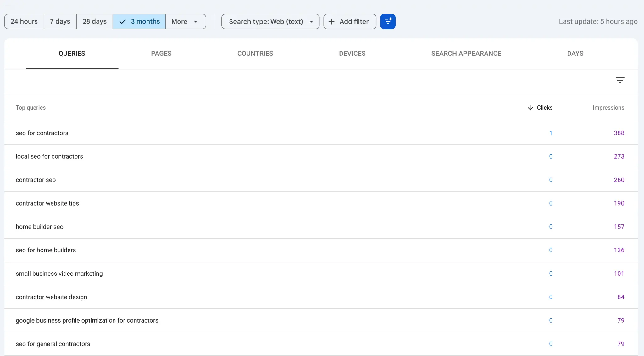Select the 7 days date range
This screenshot has height=356, width=644.
pos(60,21)
